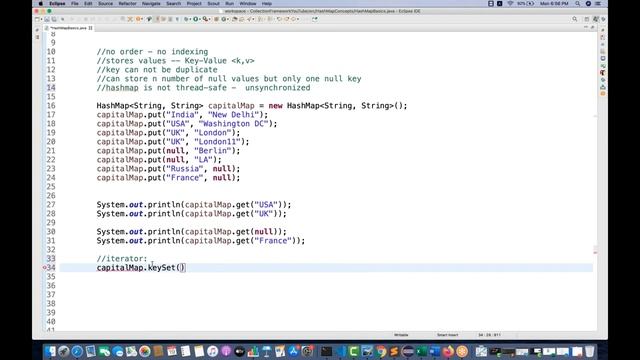
Task: Open Trash from the dock
Action: (x=590, y=351)
